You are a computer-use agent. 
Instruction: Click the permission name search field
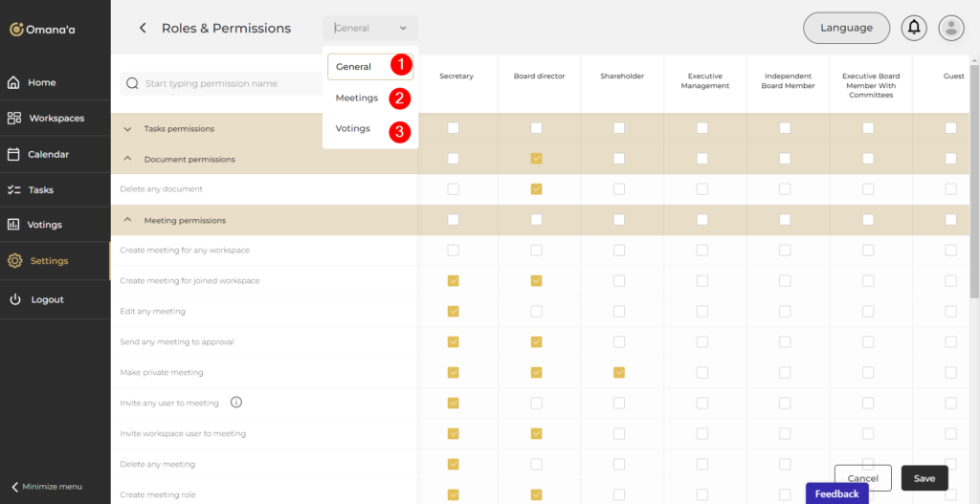[x=230, y=84]
